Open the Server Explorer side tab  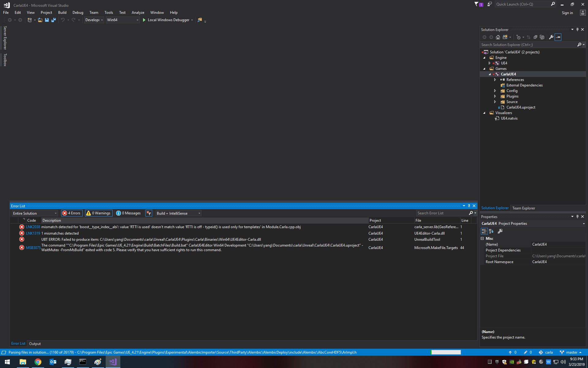[5, 38]
